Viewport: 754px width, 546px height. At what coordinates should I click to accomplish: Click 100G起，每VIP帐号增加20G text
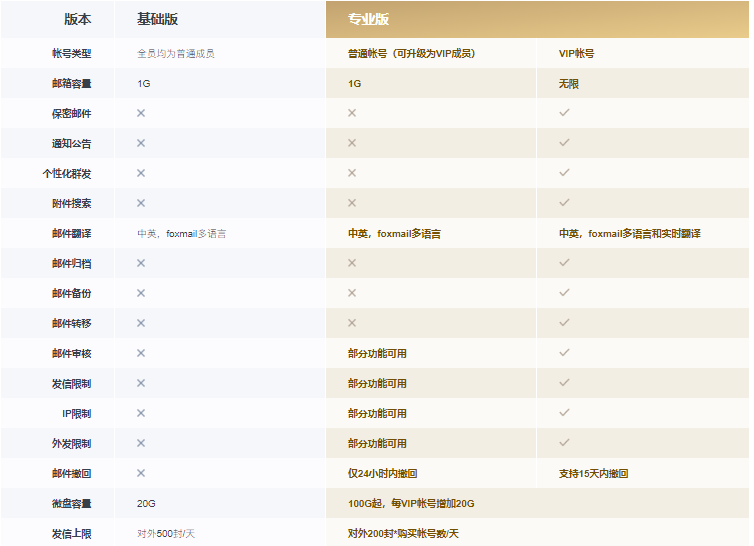pyautogui.click(x=410, y=503)
